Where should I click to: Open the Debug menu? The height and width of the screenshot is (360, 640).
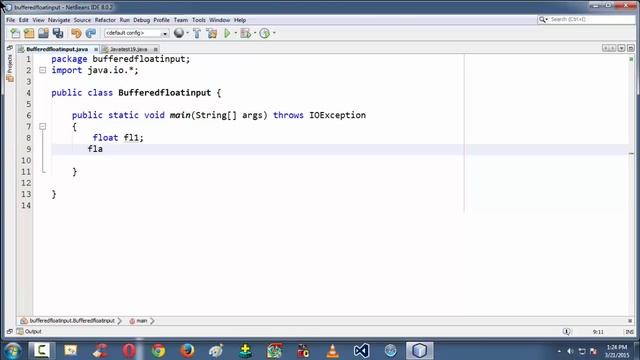(142, 20)
